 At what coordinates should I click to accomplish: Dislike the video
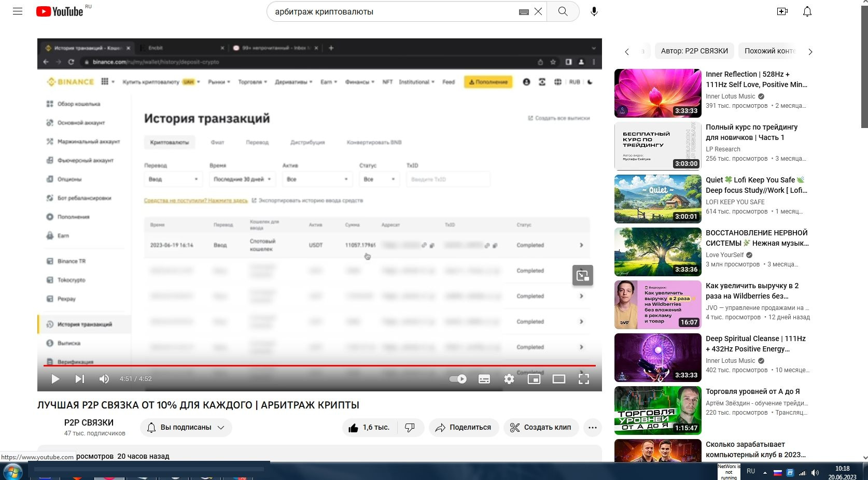410,428
